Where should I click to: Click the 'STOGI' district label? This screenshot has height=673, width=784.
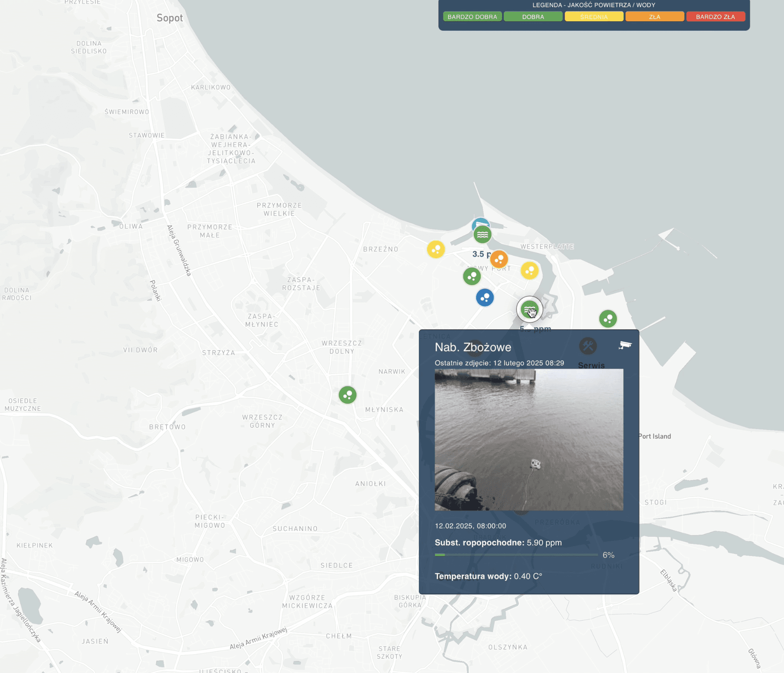(x=655, y=502)
